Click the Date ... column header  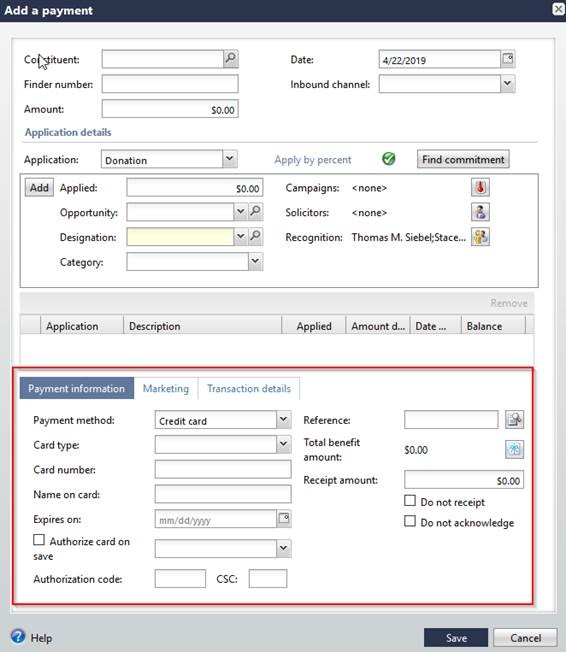[435, 326]
